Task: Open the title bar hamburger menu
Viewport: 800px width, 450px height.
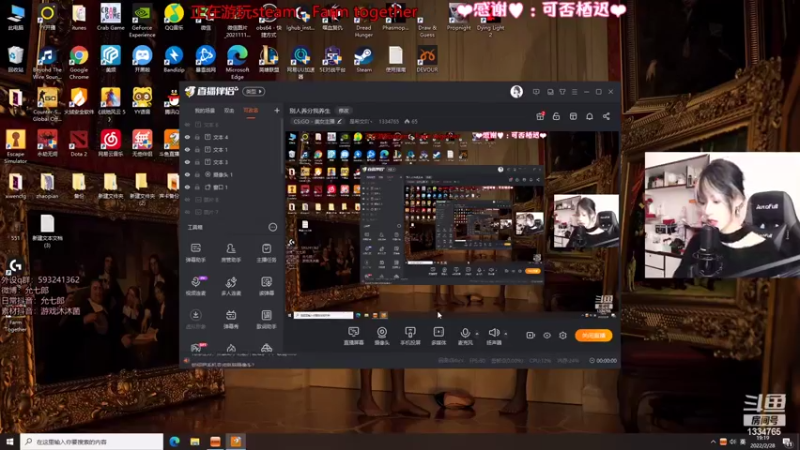Action: click(574, 92)
